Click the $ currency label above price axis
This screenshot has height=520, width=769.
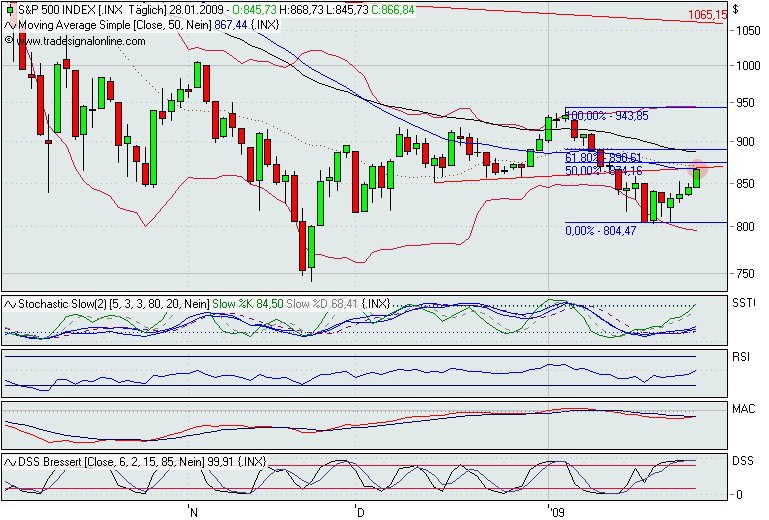(x=736, y=9)
